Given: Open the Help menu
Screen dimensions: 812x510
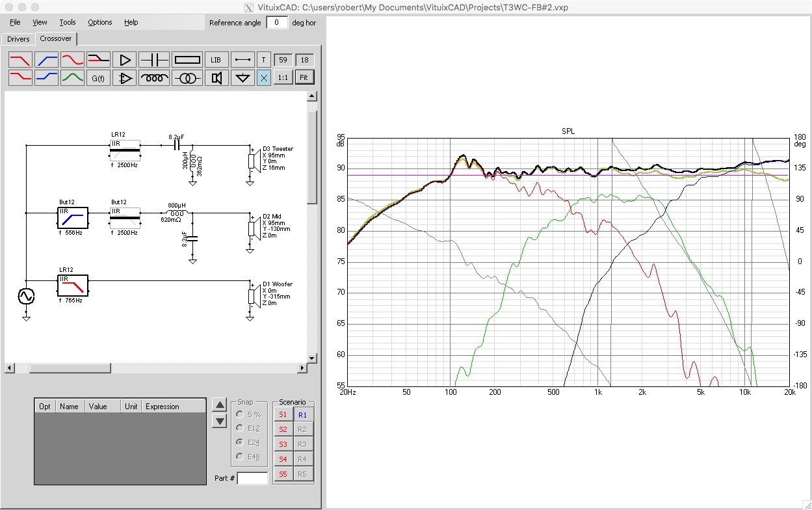Looking at the screenshot, I should [131, 22].
